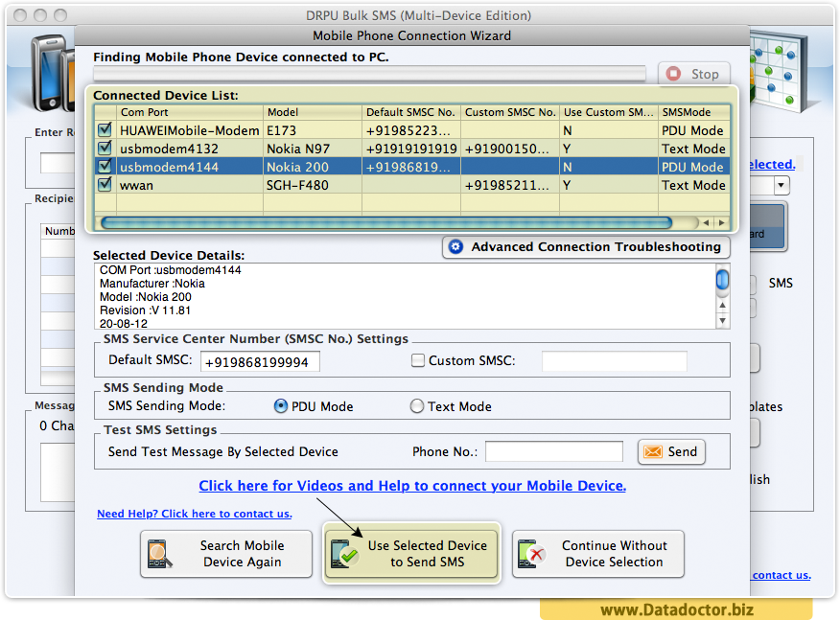
Task: Select the Text Mode radio button
Action: pos(417,406)
